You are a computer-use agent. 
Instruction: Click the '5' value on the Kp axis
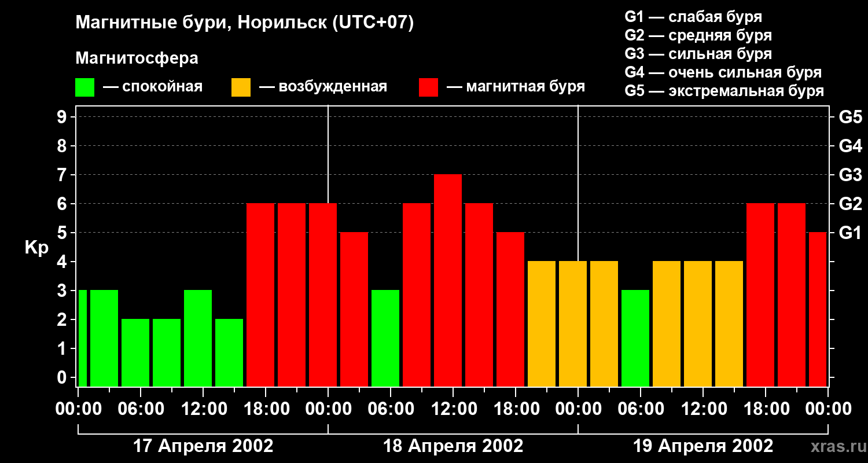[63, 233]
